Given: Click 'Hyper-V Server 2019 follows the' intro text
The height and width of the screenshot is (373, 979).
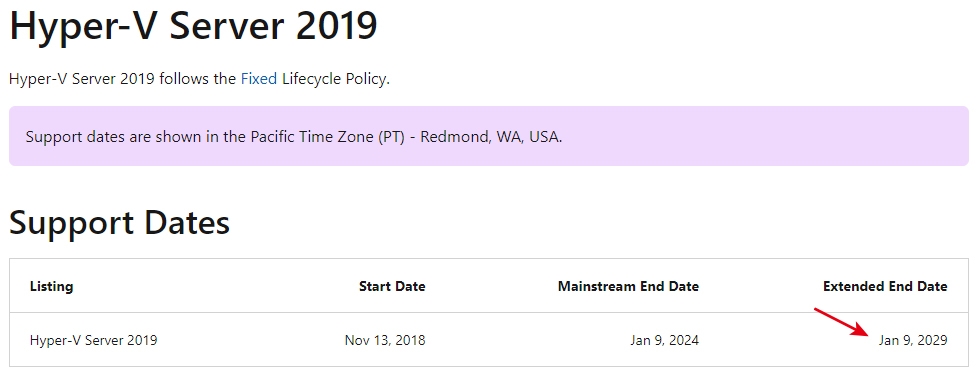Looking at the screenshot, I should 122,80.
